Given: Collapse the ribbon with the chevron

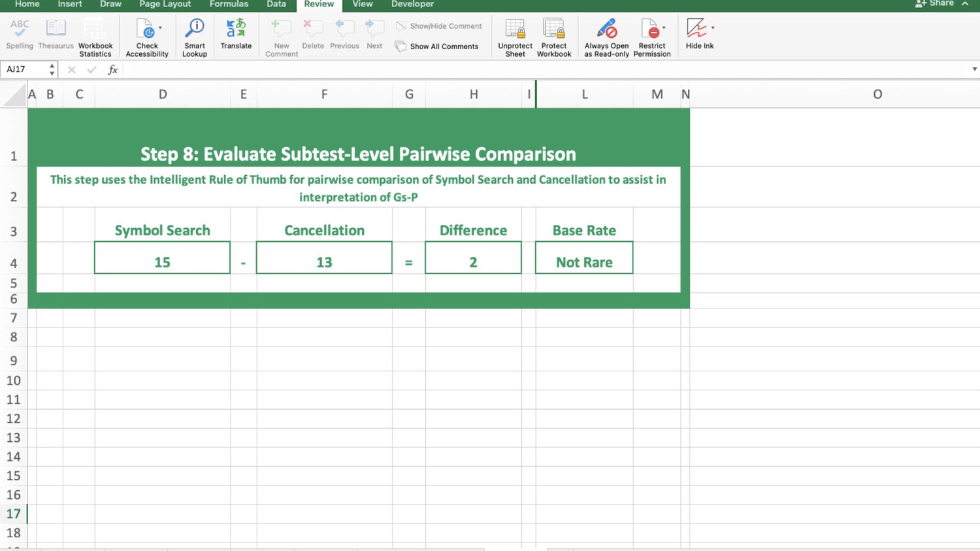Looking at the screenshot, I should click(965, 4).
